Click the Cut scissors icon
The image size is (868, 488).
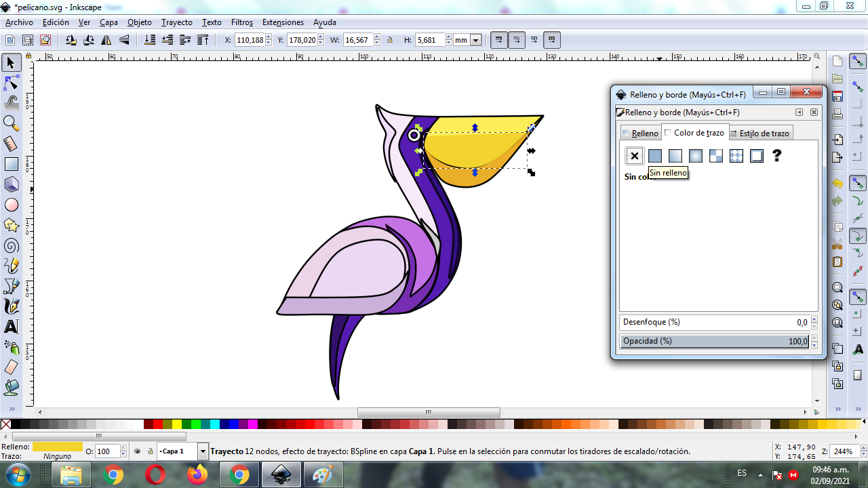(x=837, y=244)
